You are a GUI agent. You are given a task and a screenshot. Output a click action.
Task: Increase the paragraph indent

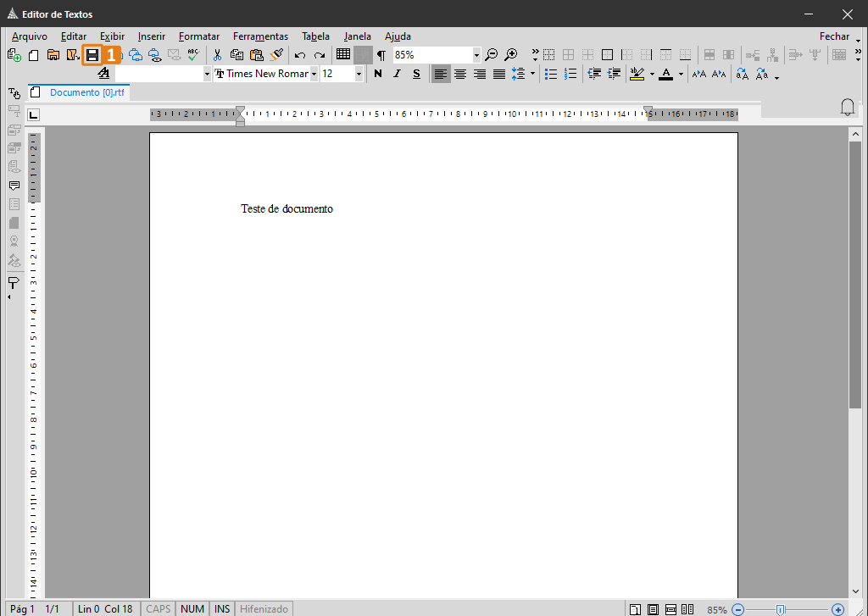pos(614,74)
